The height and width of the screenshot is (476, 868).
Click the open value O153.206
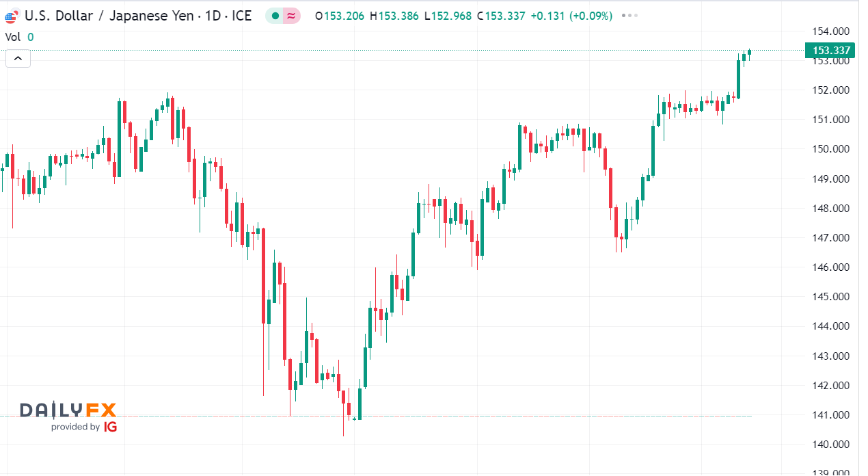[x=340, y=16]
